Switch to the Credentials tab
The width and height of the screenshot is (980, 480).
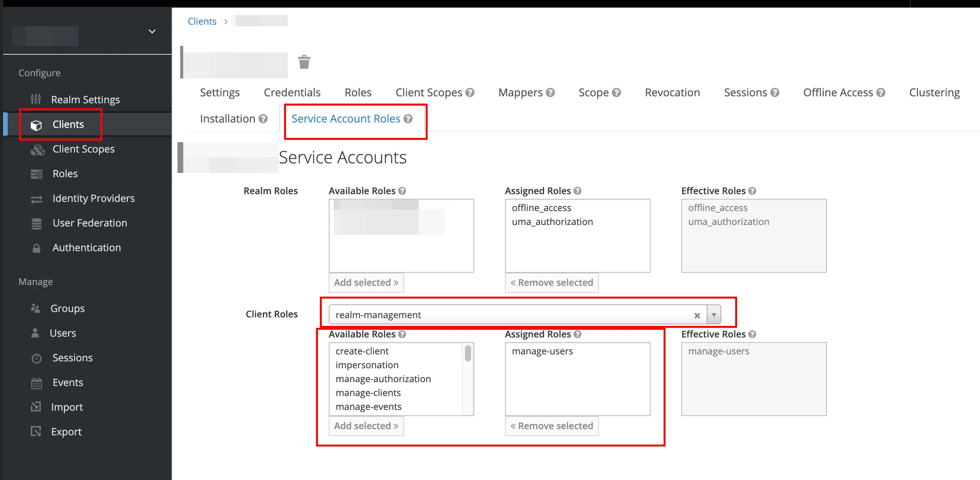[292, 92]
